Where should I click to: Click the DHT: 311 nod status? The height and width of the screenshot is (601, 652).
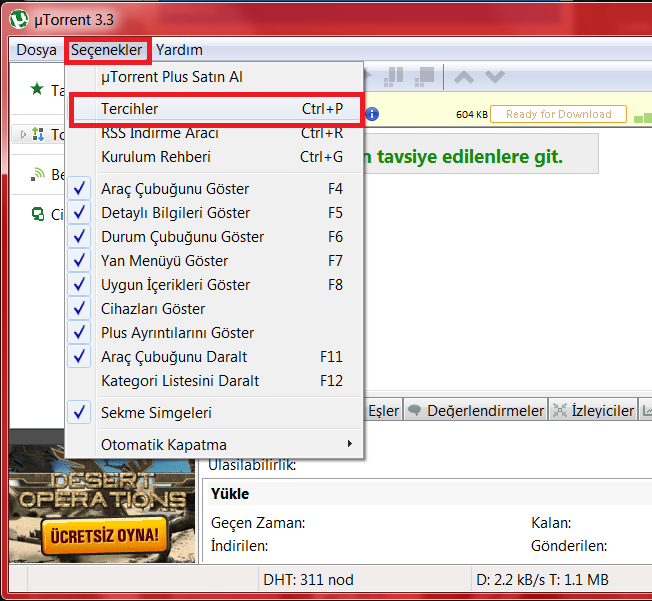click(x=308, y=579)
